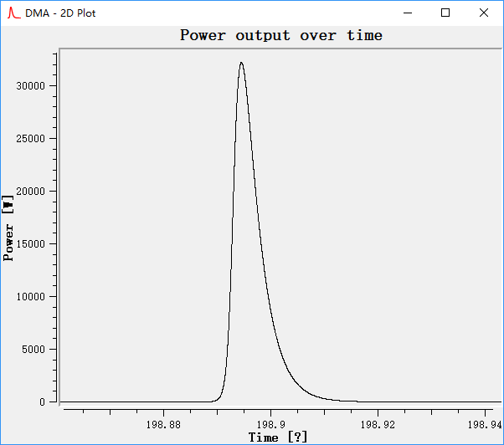Click the 198.92 x-axis tick label
The image size is (504, 445).
[378, 424]
